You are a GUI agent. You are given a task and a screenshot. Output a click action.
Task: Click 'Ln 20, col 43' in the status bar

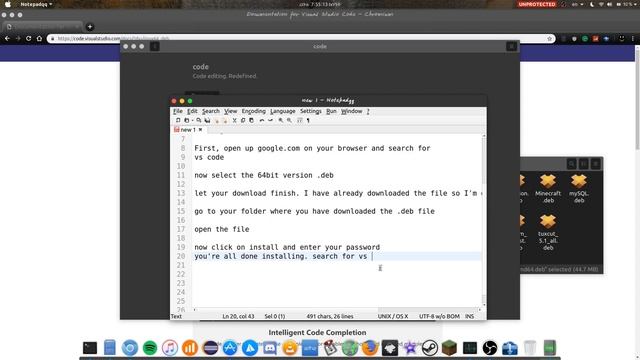coord(238,316)
